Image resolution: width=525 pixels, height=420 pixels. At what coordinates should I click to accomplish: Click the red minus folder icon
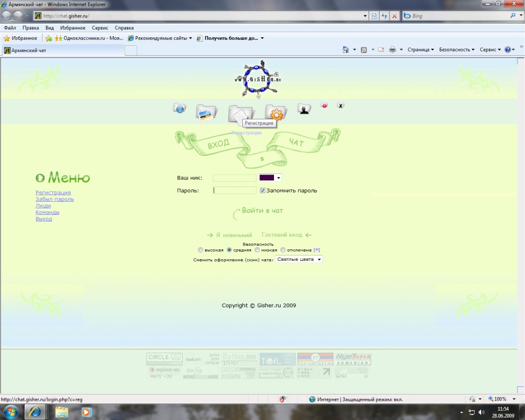[x=324, y=105]
